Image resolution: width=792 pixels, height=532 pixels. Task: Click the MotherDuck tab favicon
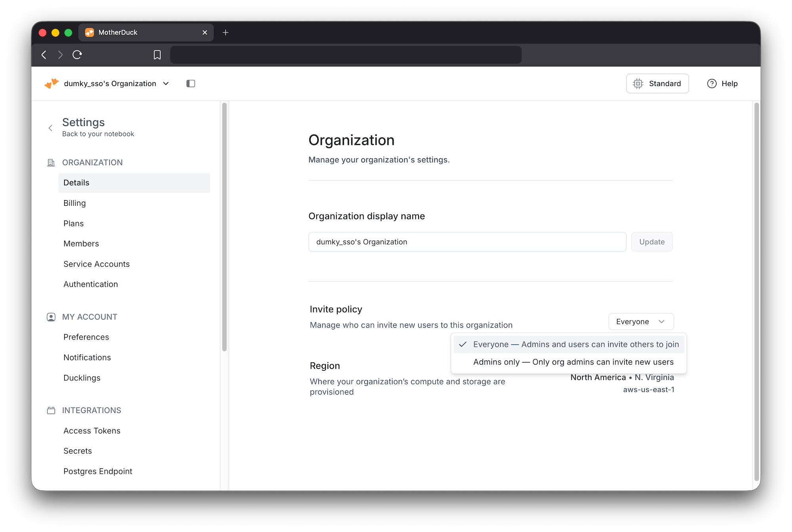coord(90,32)
